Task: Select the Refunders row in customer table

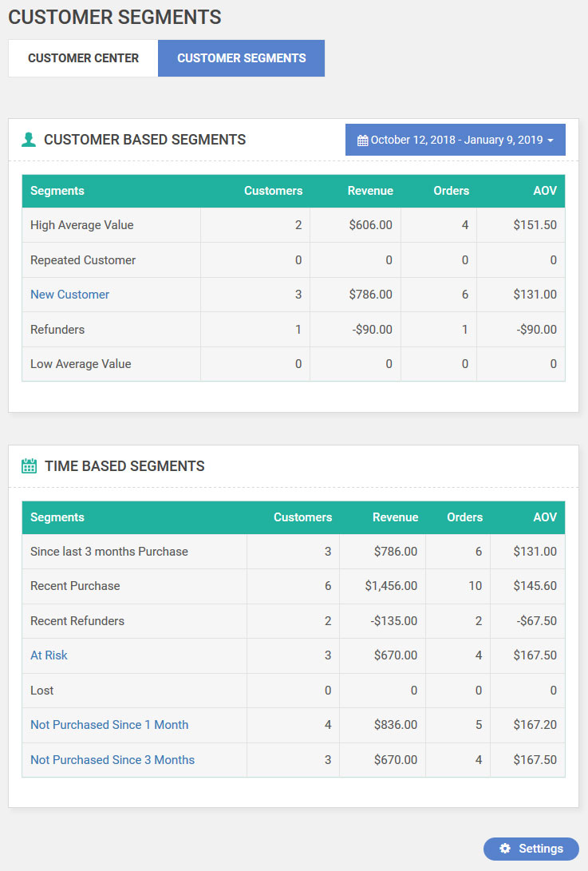Action: click(294, 330)
